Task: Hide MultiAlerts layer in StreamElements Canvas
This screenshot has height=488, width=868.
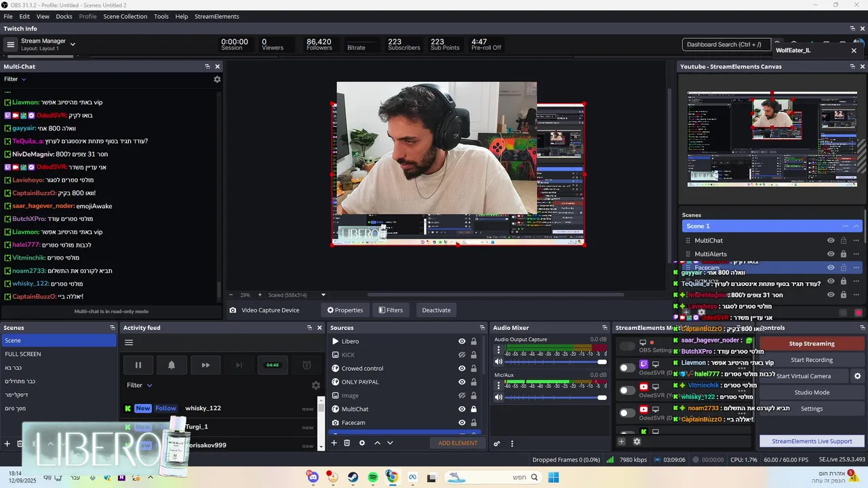Action: point(831,254)
